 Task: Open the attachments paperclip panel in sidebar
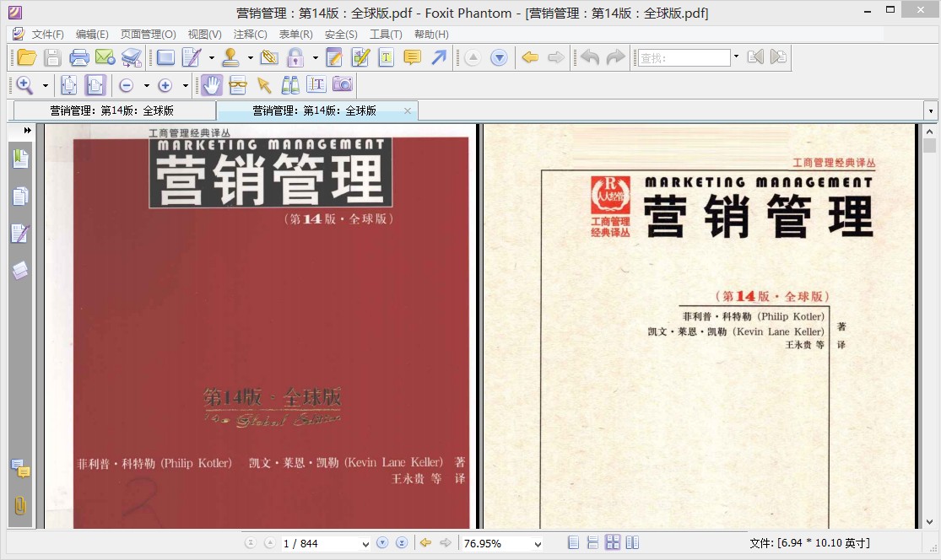[20, 505]
